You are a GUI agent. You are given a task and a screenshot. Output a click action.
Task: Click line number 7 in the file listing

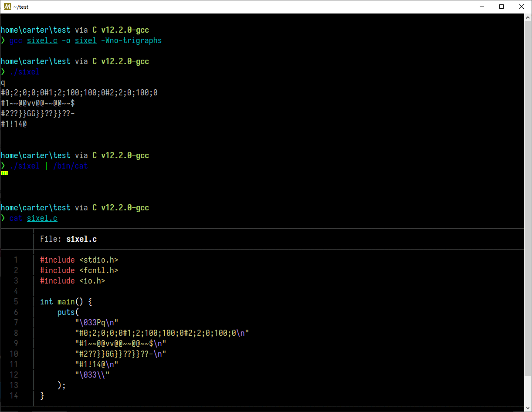[x=16, y=322]
